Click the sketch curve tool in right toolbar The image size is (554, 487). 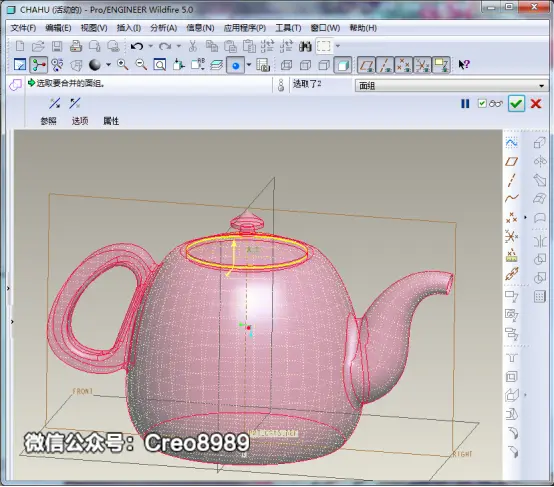coord(511,143)
